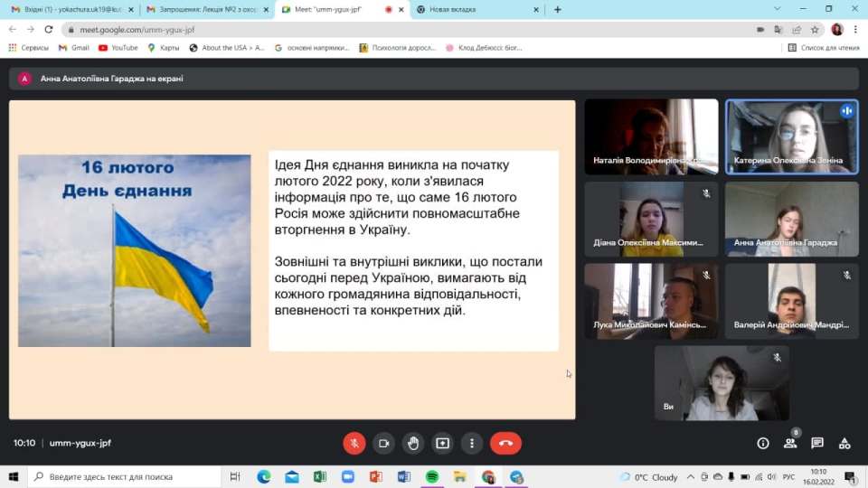Image resolution: width=868 pixels, height=488 pixels.
Task: Leave the call with red hang-up button
Action: click(505, 443)
